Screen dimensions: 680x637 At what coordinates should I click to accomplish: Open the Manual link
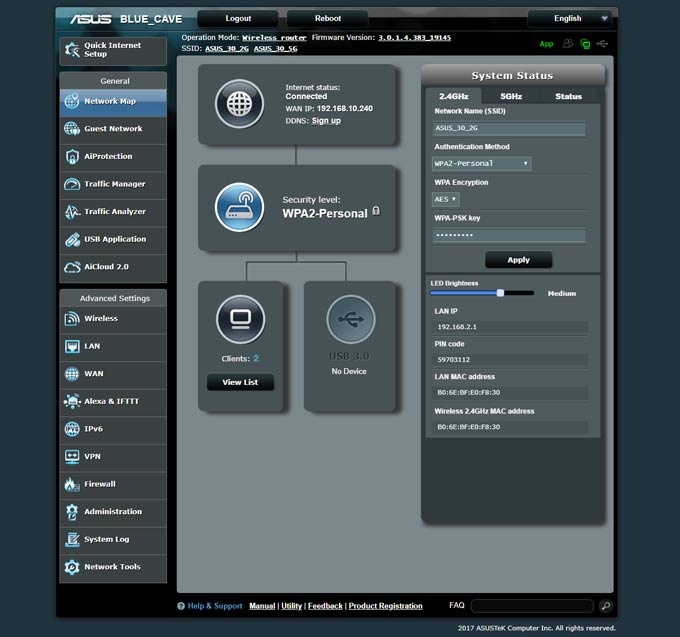pyautogui.click(x=262, y=606)
